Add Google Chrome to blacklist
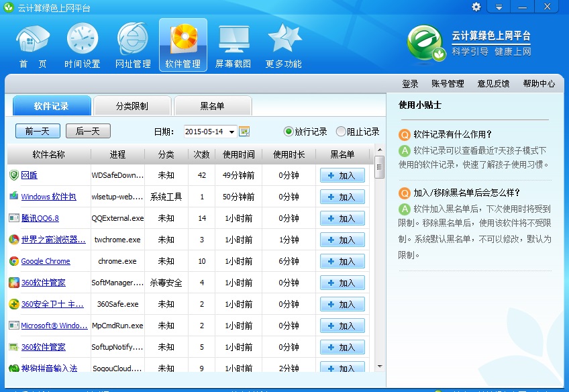 [x=342, y=261]
